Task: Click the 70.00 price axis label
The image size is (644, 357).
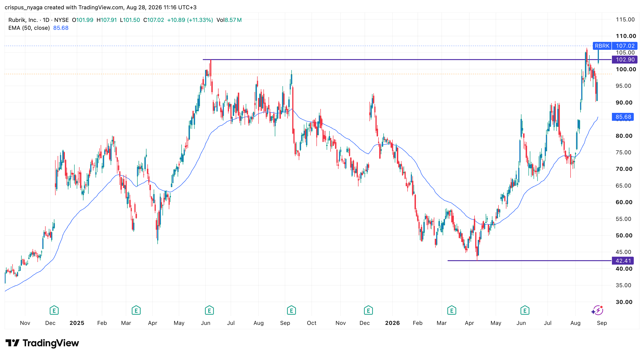Action: tap(624, 169)
